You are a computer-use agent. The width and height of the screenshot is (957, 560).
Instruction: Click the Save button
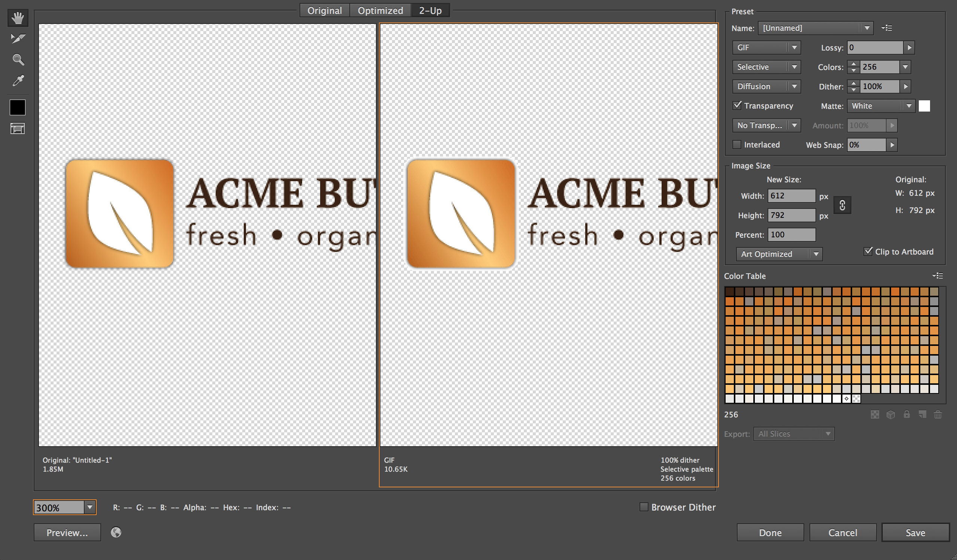[915, 532]
